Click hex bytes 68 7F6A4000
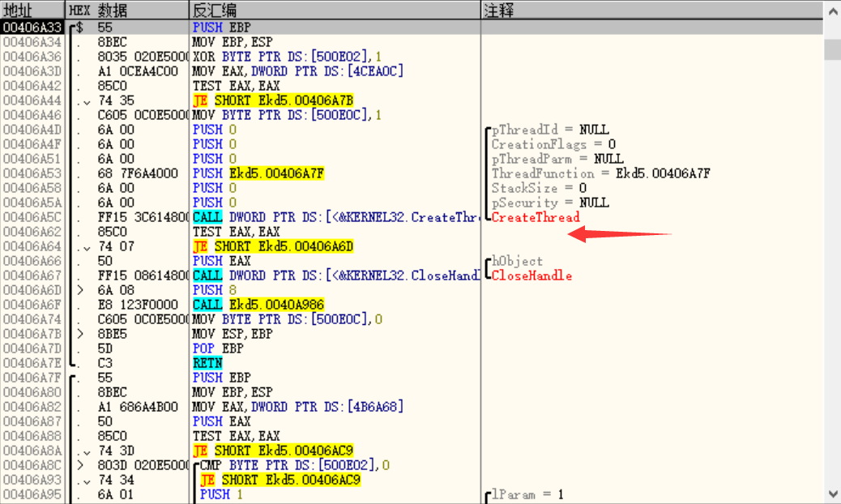Image resolution: width=841 pixels, height=504 pixels. pyautogui.click(x=138, y=173)
